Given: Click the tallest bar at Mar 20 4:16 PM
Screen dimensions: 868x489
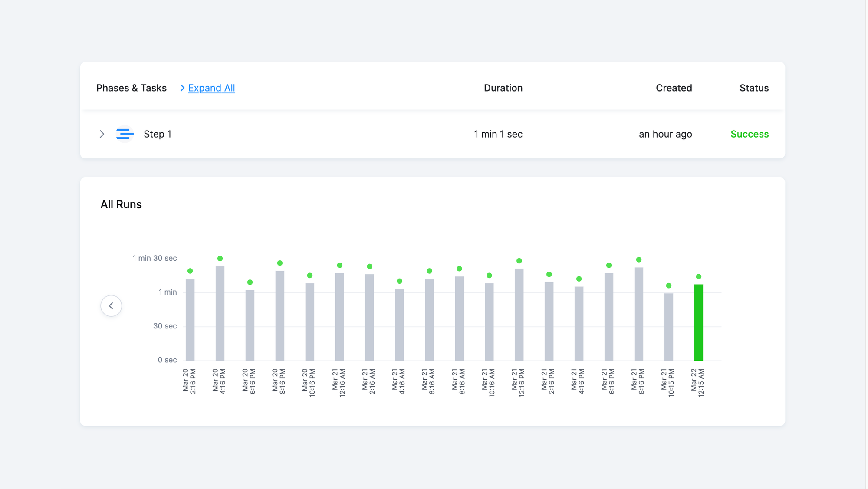Looking at the screenshot, I should (x=220, y=312).
